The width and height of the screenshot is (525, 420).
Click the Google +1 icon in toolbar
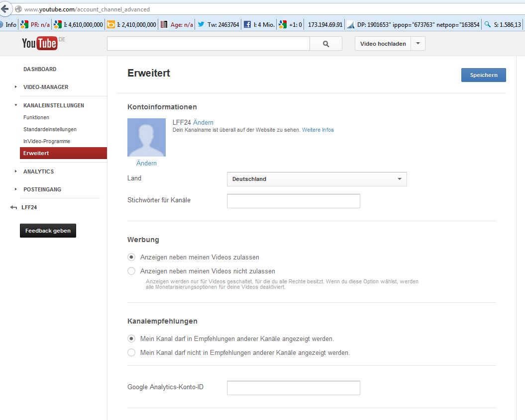pos(283,24)
